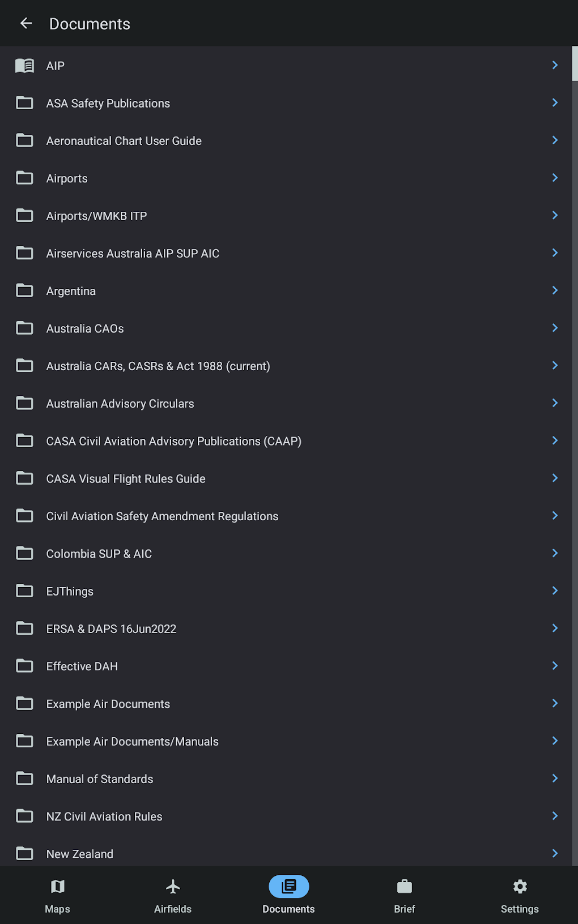Click the New Zealand folder icon
Image resolution: width=578 pixels, height=924 pixels.
coord(24,854)
